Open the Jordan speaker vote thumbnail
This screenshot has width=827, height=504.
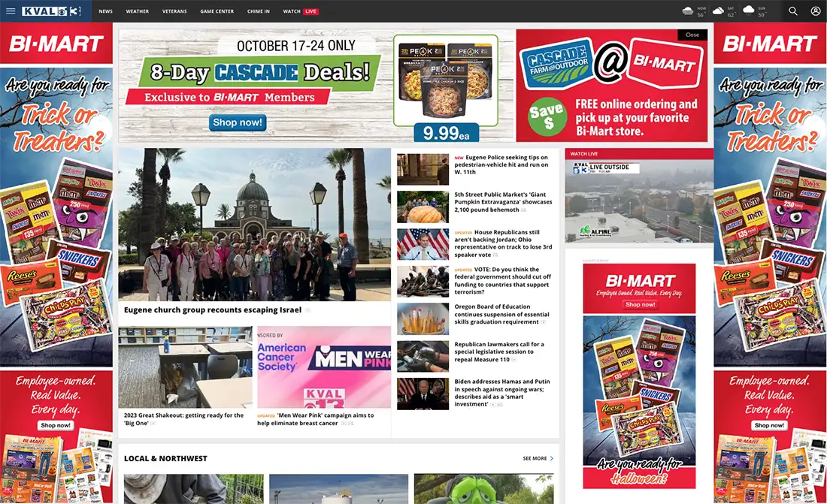tap(423, 244)
